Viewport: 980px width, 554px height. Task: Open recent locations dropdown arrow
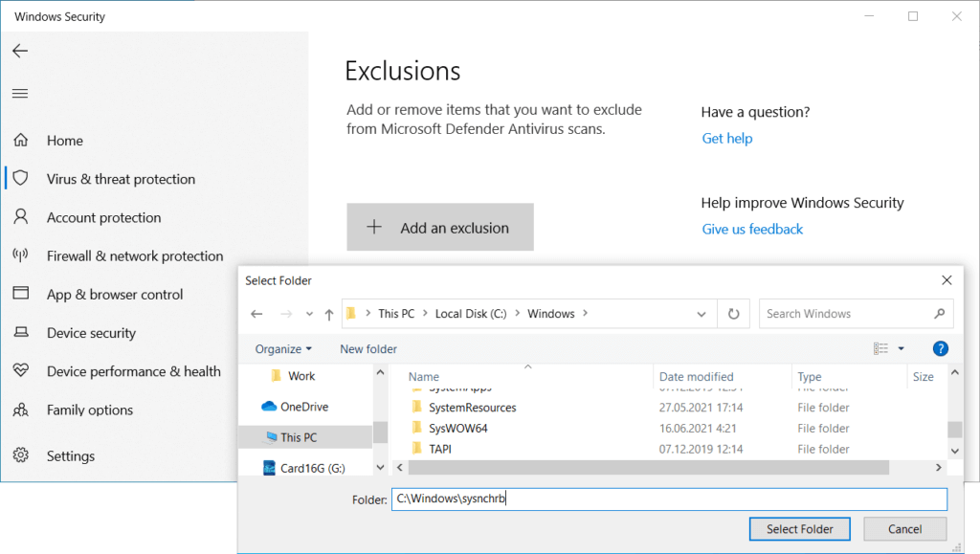pyautogui.click(x=309, y=314)
